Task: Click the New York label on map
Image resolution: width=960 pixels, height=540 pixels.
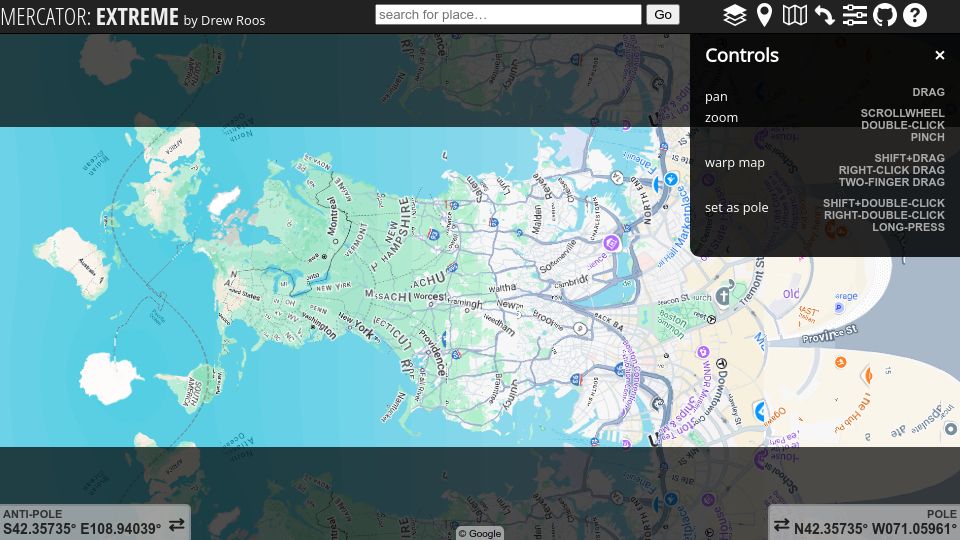Action: 357,327
